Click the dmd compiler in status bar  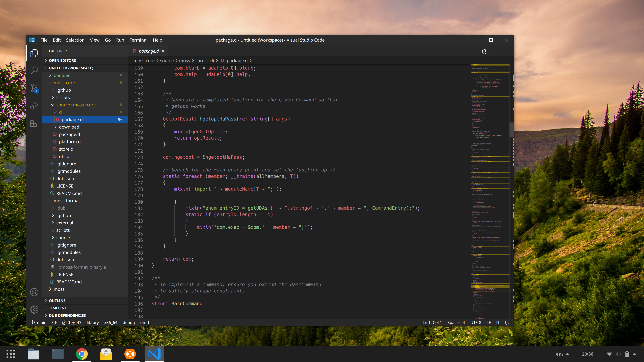pos(145,322)
